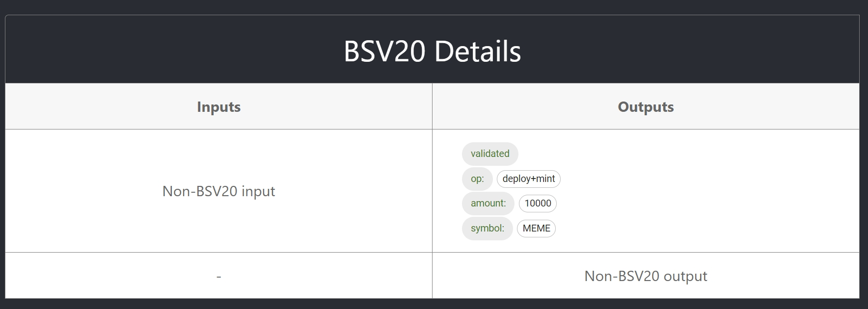This screenshot has height=309, width=868.
Task: Select the 10000 amount value
Action: (538, 203)
